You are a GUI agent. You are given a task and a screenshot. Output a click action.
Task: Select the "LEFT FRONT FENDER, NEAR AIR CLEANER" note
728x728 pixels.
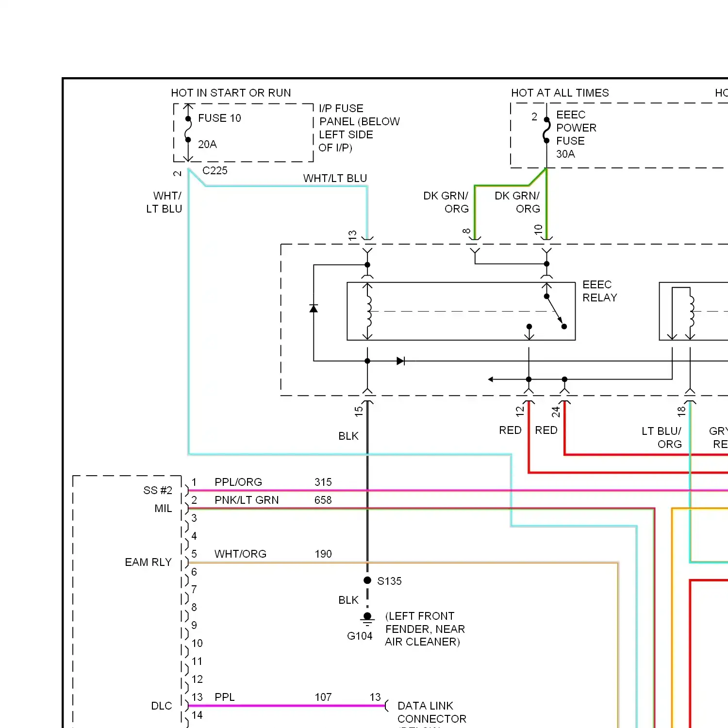point(425,629)
